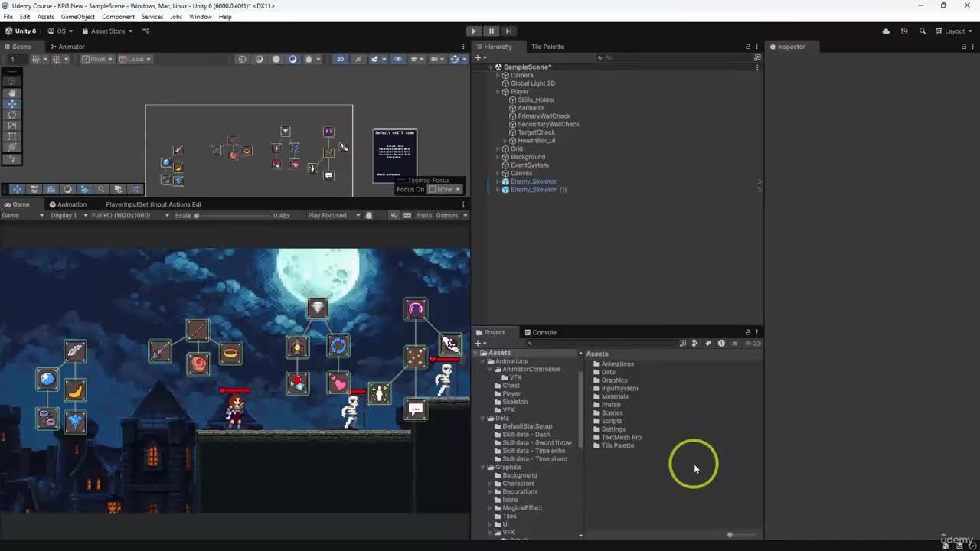
Task: Open the global Search magnifier icon
Action: pyautogui.click(x=923, y=31)
